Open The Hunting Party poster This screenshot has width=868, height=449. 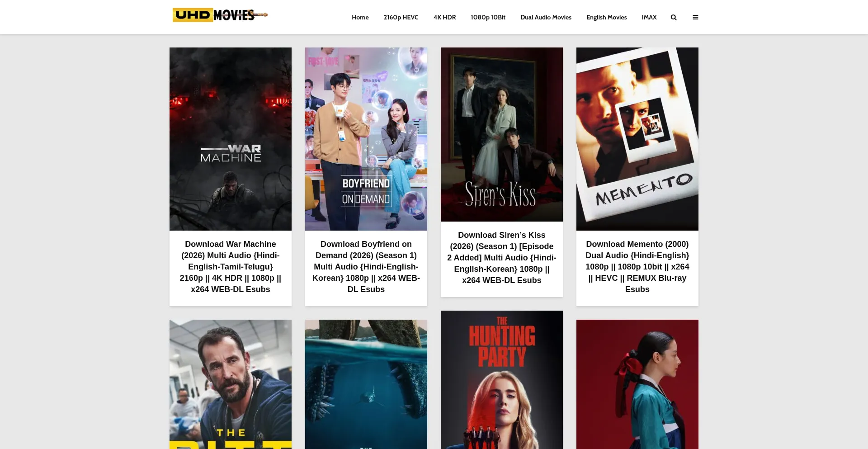click(502, 380)
